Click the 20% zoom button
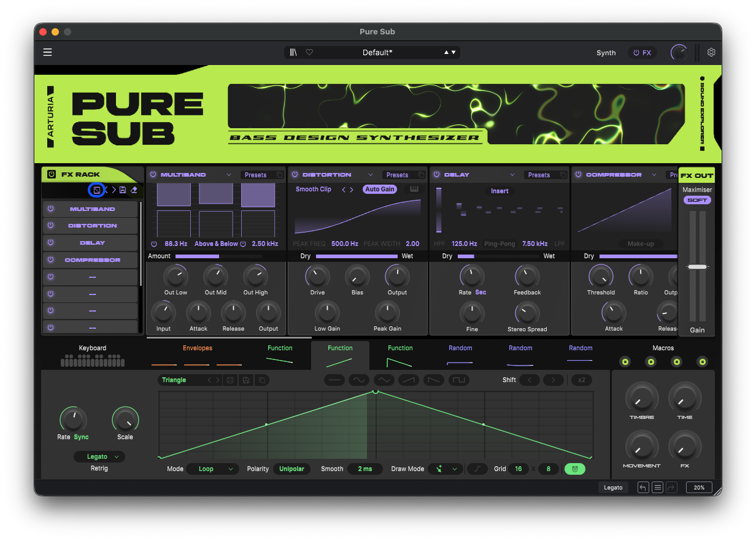Screen dimensions: 756x541 pos(700,488)
